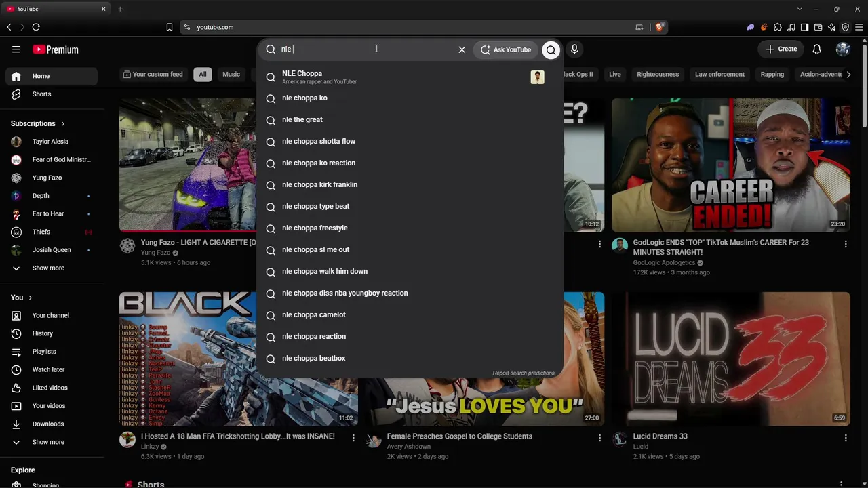This screenshot has width=868, height=488.
Task: Open Shorts from sidebar
Action: point(52,94)
